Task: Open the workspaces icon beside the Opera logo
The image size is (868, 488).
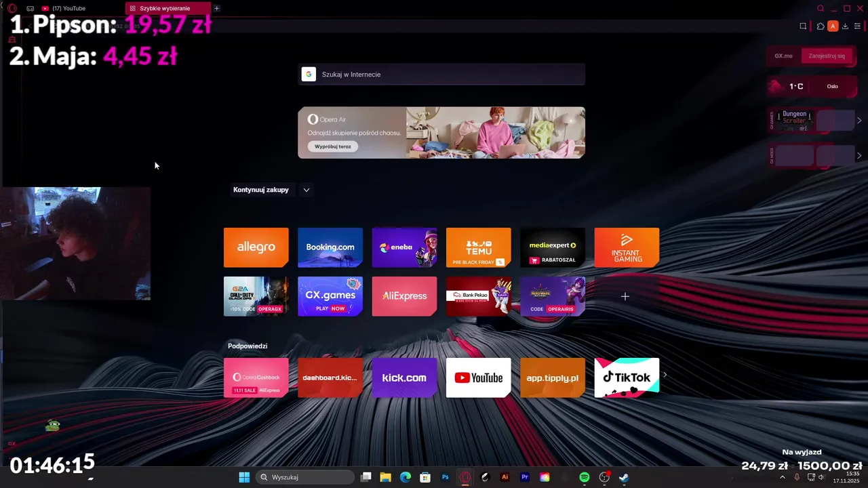Action: (x=30, y=8)
